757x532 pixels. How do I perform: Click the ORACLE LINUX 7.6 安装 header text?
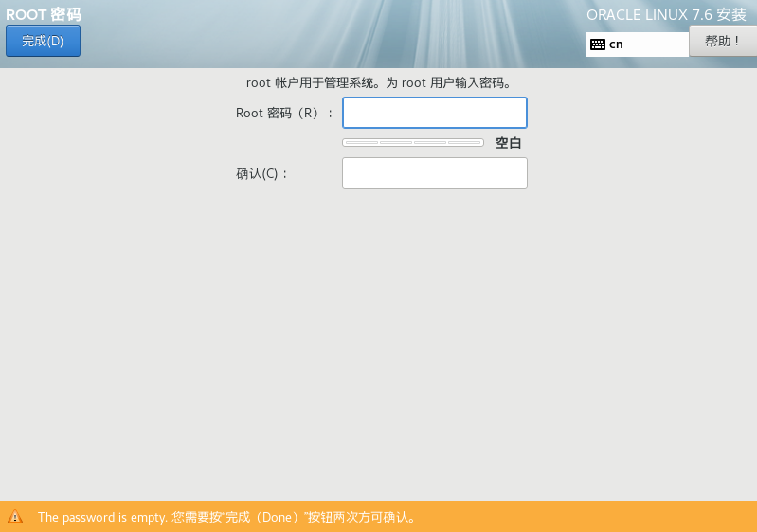point(666,15)
